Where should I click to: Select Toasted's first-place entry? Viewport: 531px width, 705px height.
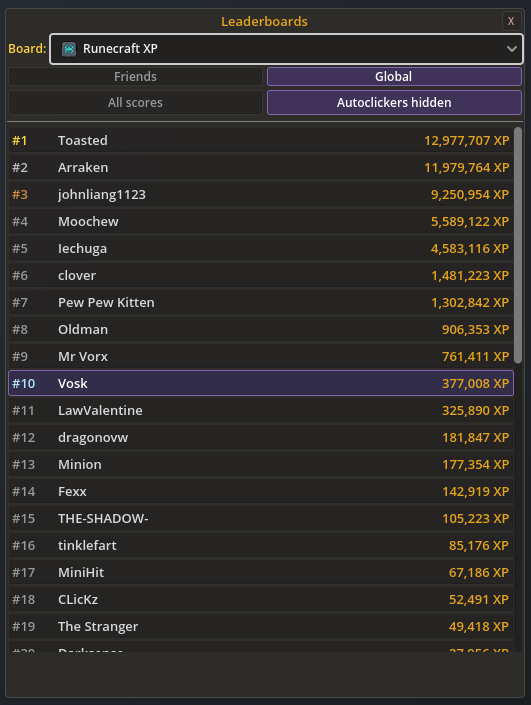click(x=261, y=141)
